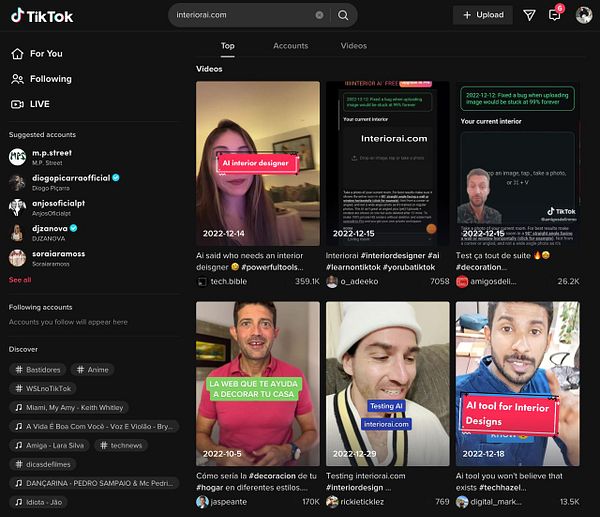Click amigosdeli author avatar

pyautogui.click(x=462, y=282)
